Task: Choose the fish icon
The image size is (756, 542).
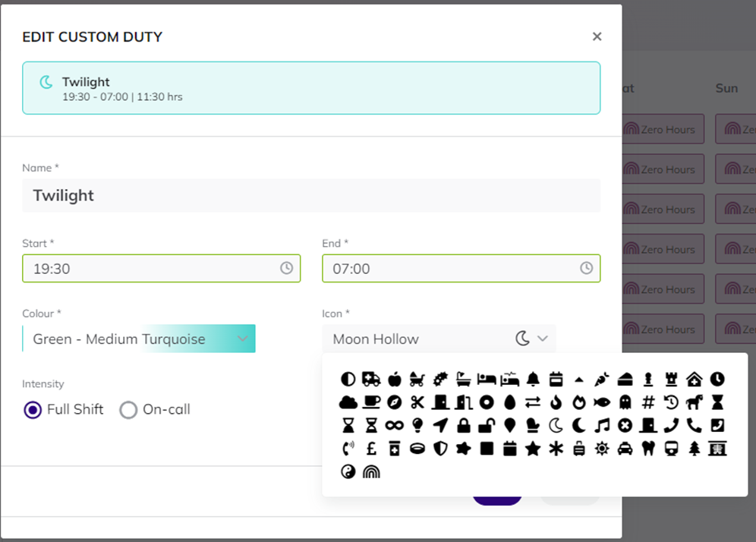Action: [602, 402]
